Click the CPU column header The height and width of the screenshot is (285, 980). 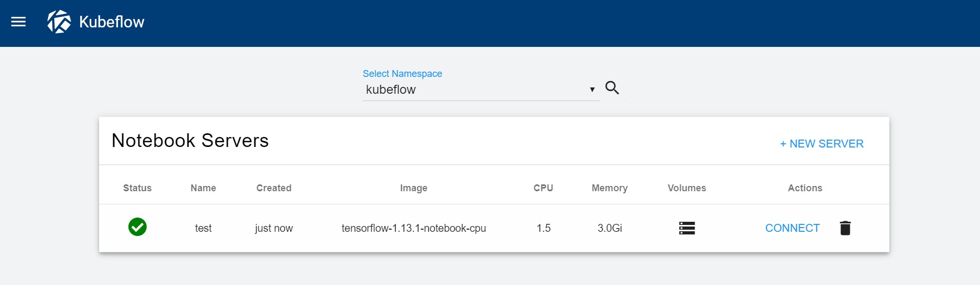(x=543, y=188)
